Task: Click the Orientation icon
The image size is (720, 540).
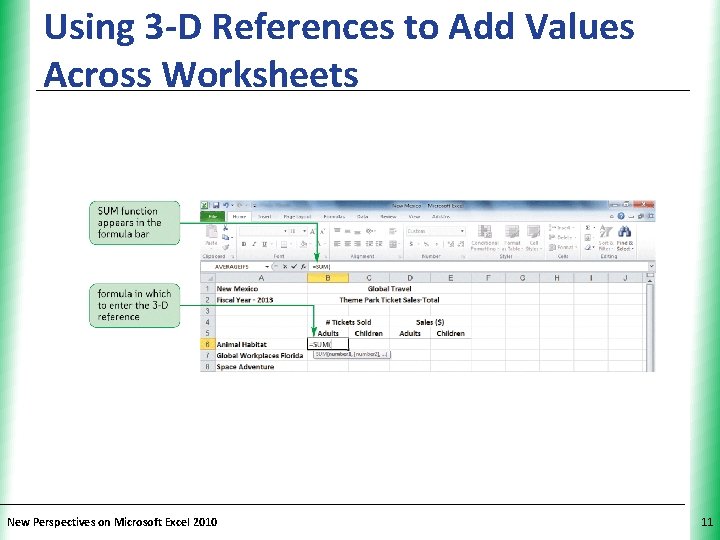Action: 370,231
